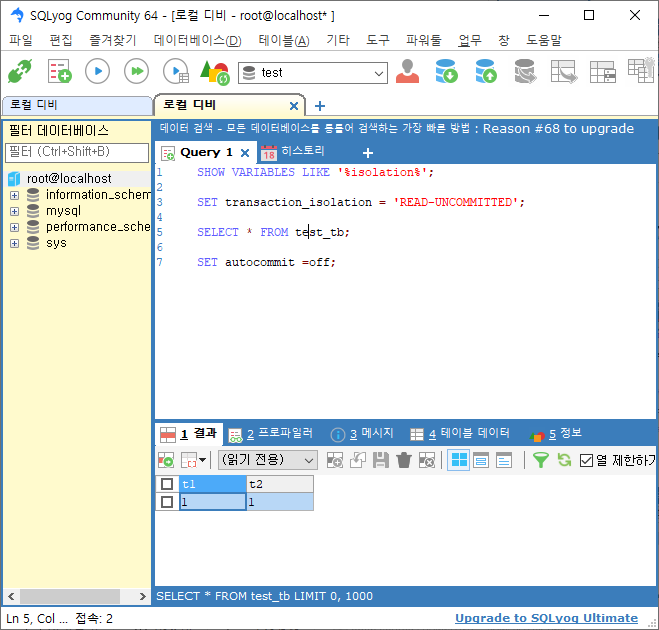Image resolution: width=659 pixels, height=630 pixels.
Task: Open the 도구 menu
Action: 377,40
